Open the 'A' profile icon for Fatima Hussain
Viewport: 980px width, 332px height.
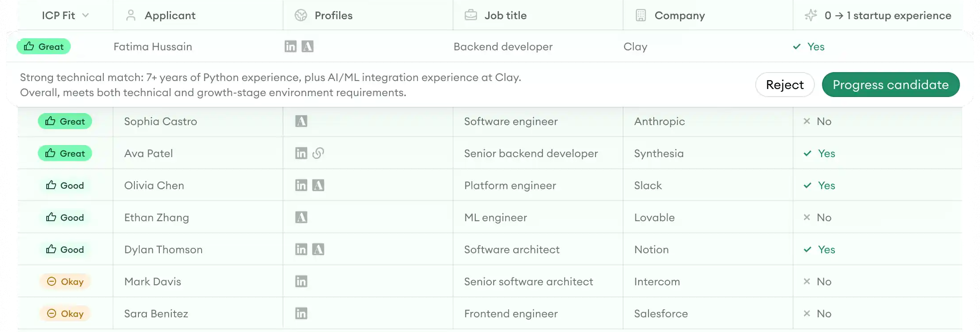click(x=308, y=46)
